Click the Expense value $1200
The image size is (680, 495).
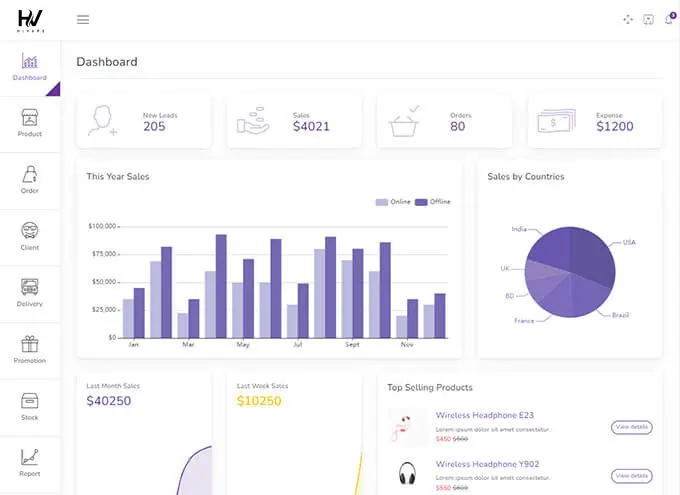click(615, 127)
